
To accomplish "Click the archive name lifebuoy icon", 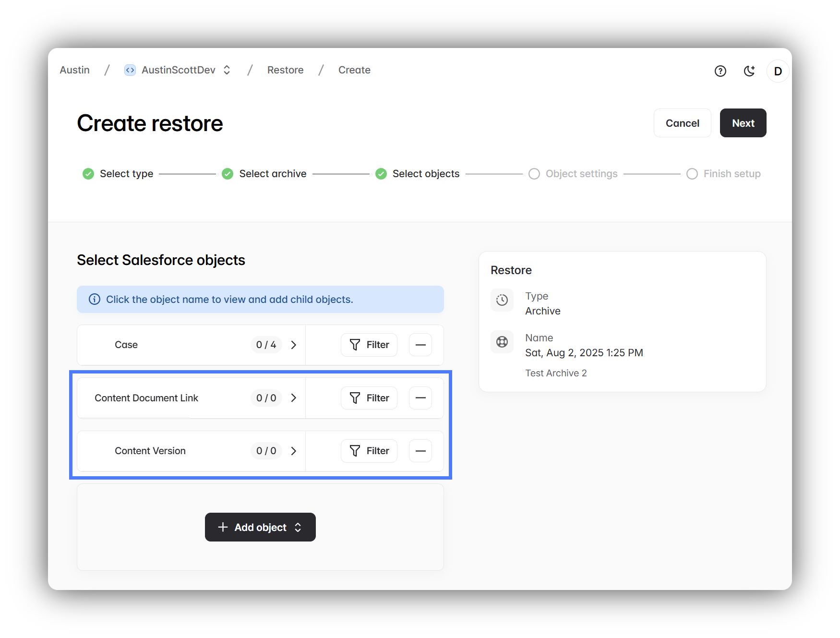I will 502,342.
